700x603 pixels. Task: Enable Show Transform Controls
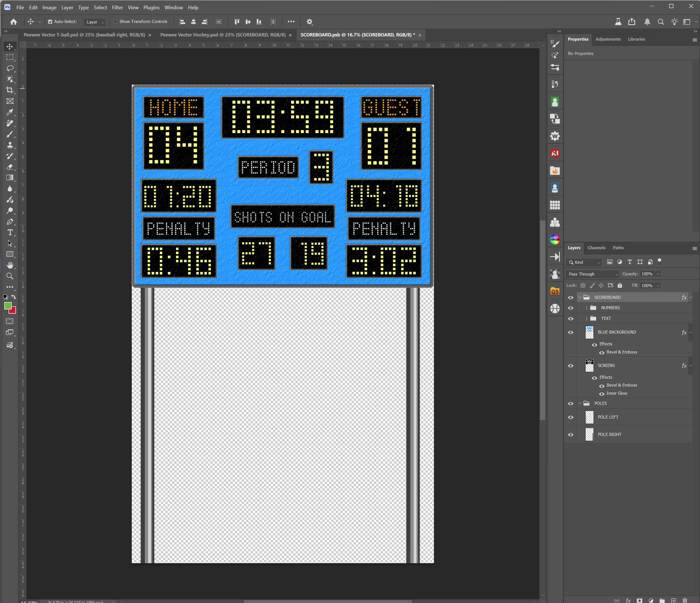[x=115, y=22]
